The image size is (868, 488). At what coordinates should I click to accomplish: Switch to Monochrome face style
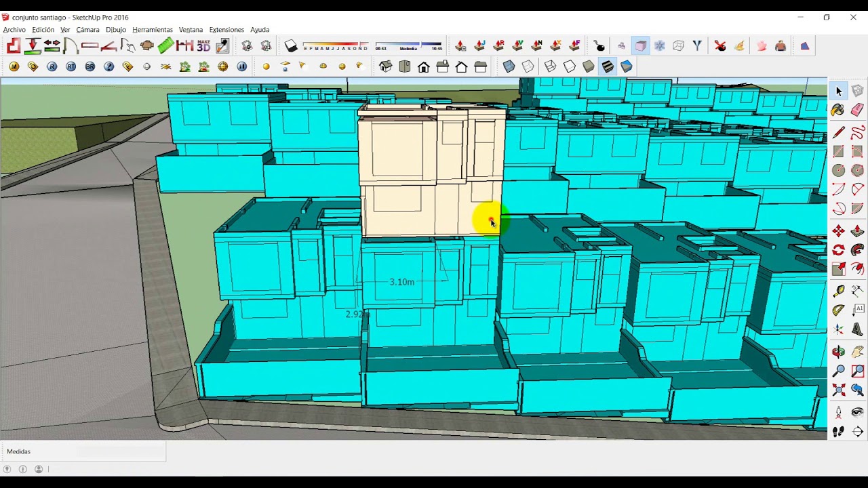point(627,66)
